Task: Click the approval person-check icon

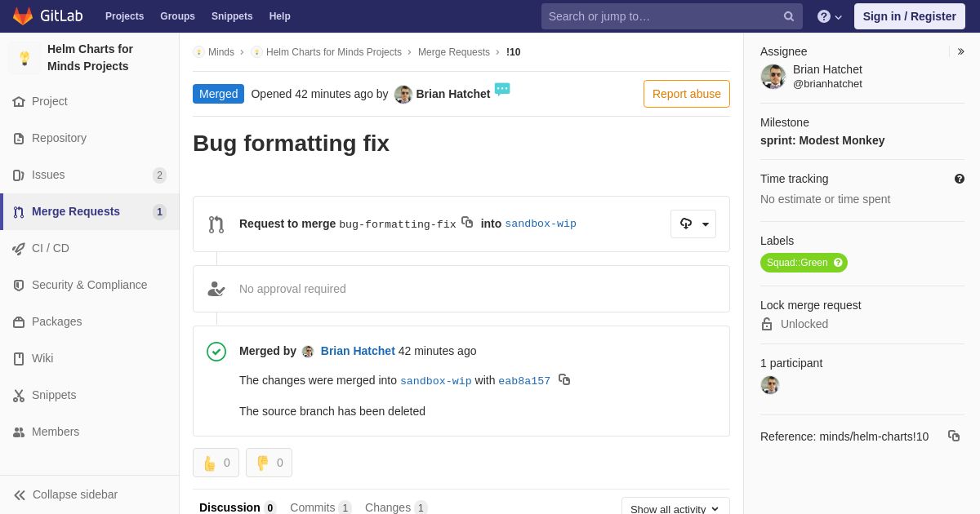Action: click(216, 289)
